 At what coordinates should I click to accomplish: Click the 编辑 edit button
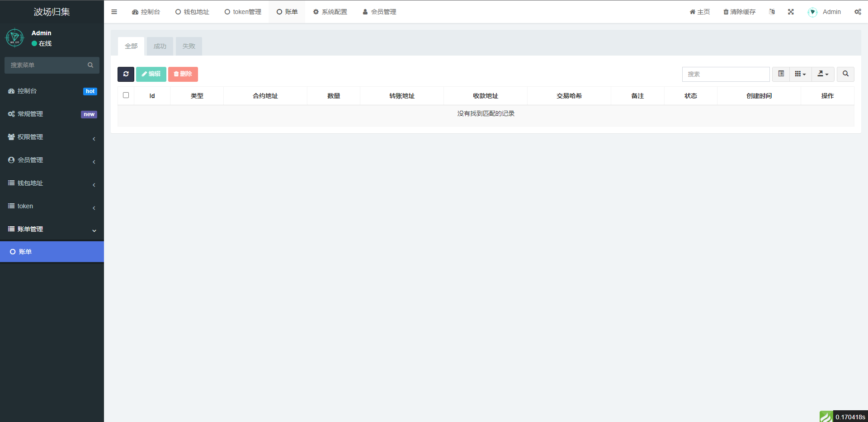[x=151, y=74]
